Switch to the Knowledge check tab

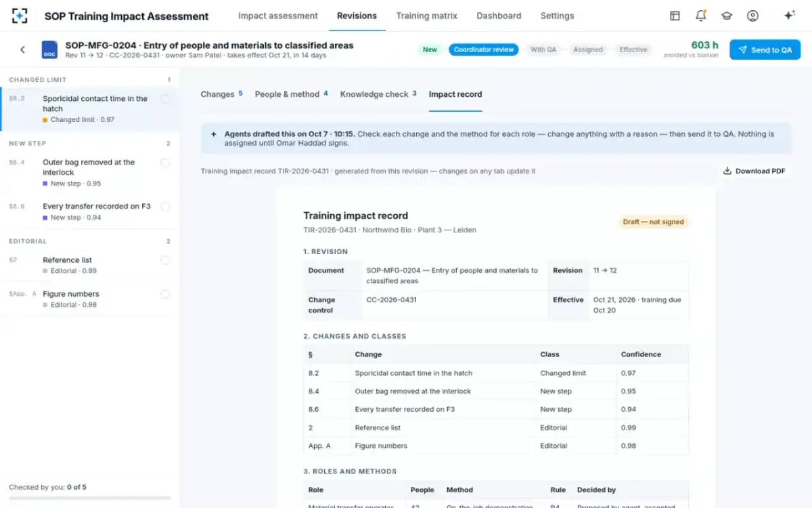click(x=378, y=94)
